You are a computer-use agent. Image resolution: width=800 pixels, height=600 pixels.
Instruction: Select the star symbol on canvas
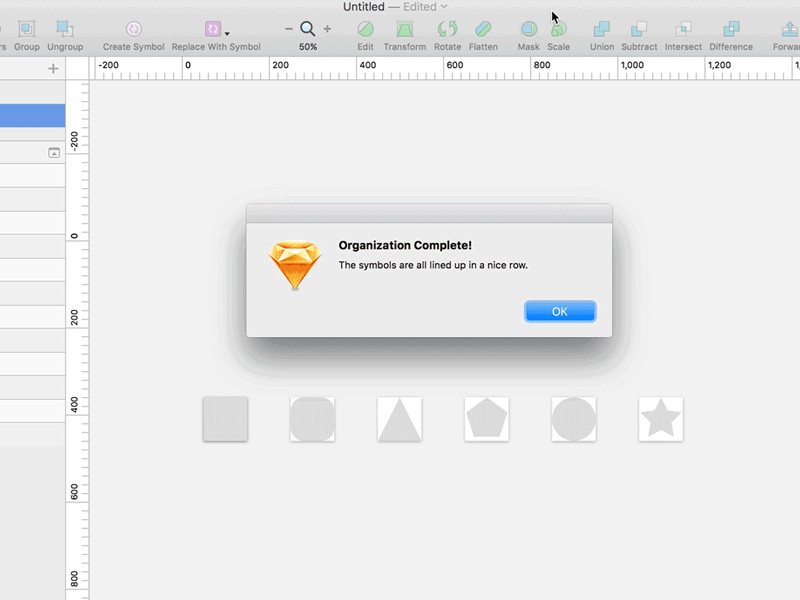coord(661,419)
